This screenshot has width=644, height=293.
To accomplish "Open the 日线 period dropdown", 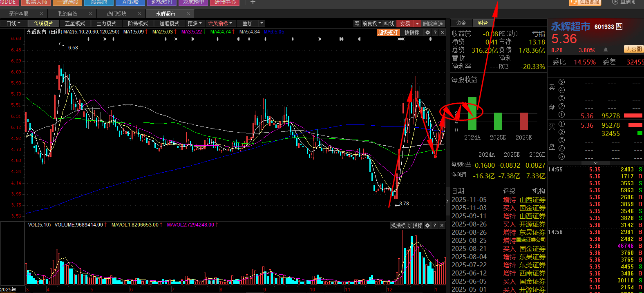I will 13,23.
